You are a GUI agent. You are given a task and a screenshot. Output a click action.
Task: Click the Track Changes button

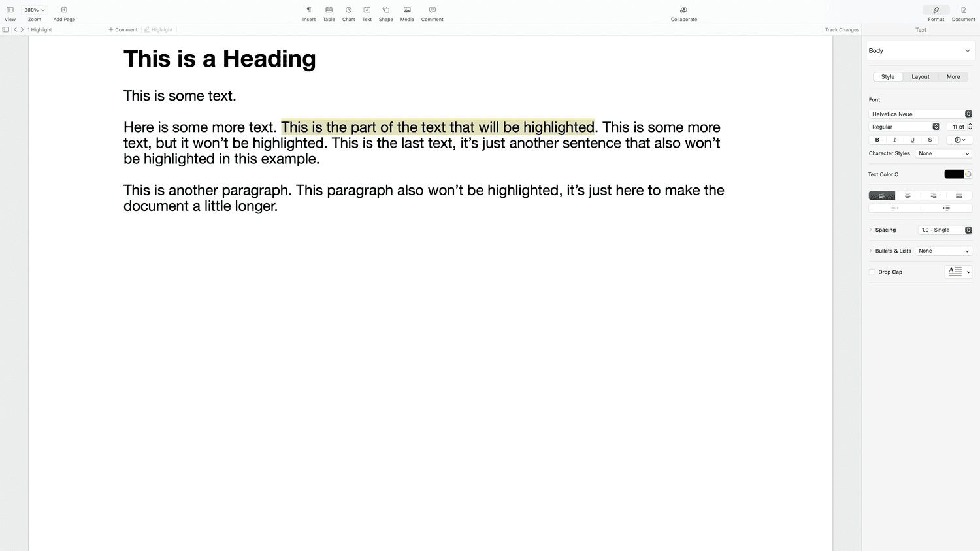tap(841, 30)
